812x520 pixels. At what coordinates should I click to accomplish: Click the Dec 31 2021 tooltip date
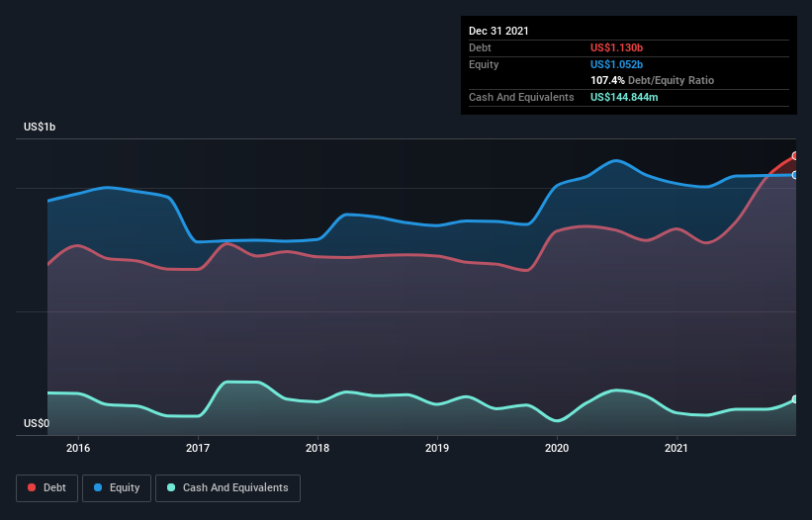[x=498, y=31]
